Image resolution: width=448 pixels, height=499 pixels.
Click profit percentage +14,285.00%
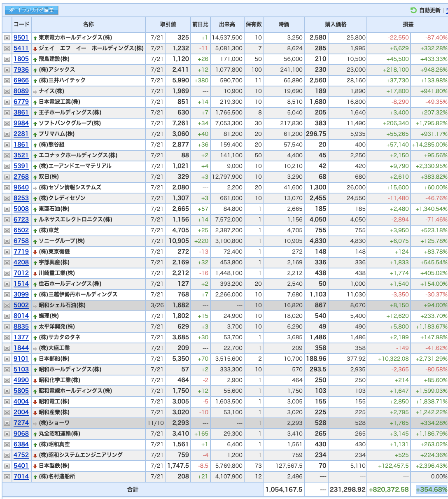click(429, 145)
